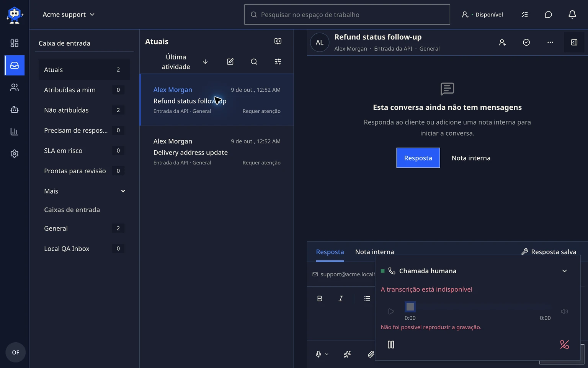Assign agent with person-plus icon
Screen dimensions: 588x368
(x=503, y=43)
